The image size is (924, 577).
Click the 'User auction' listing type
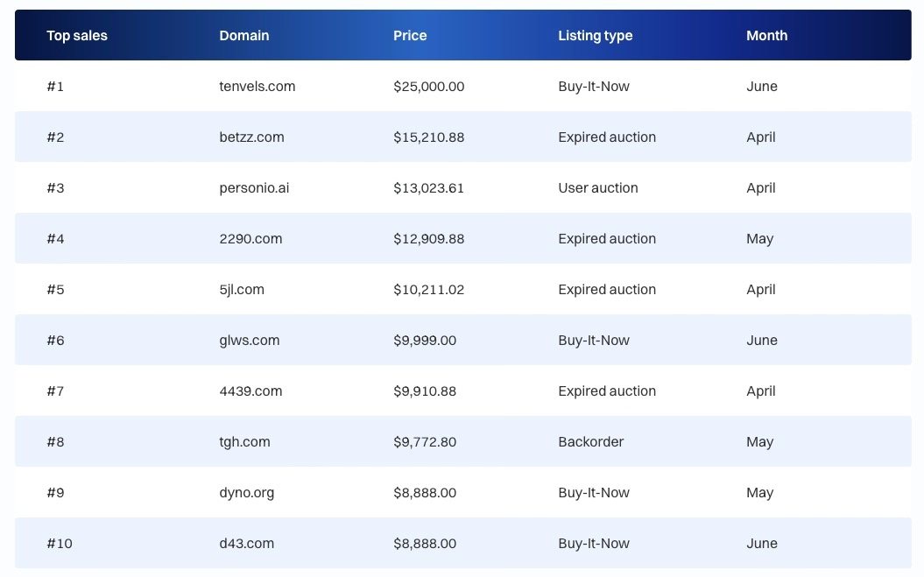tap(597, 188)
